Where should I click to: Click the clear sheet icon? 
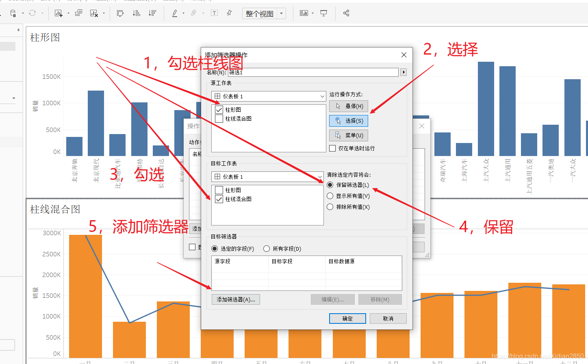(94, 13)
